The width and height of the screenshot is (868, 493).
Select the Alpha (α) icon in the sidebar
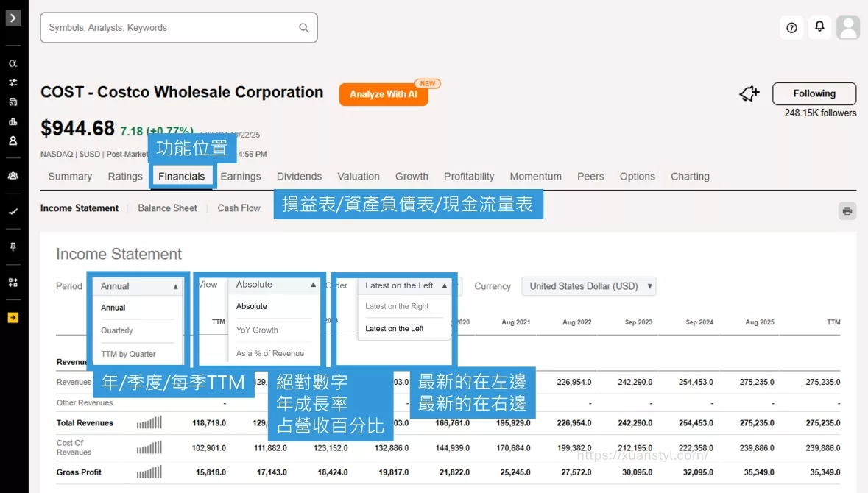pyautogui.click(x=13, y=63)
